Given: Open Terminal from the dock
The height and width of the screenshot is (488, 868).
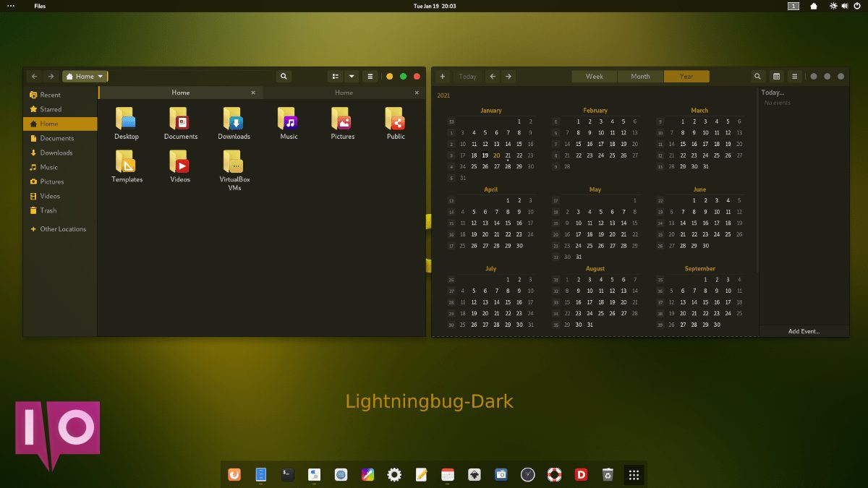Looking at the screenshot, I should click(x=287, y=474).
